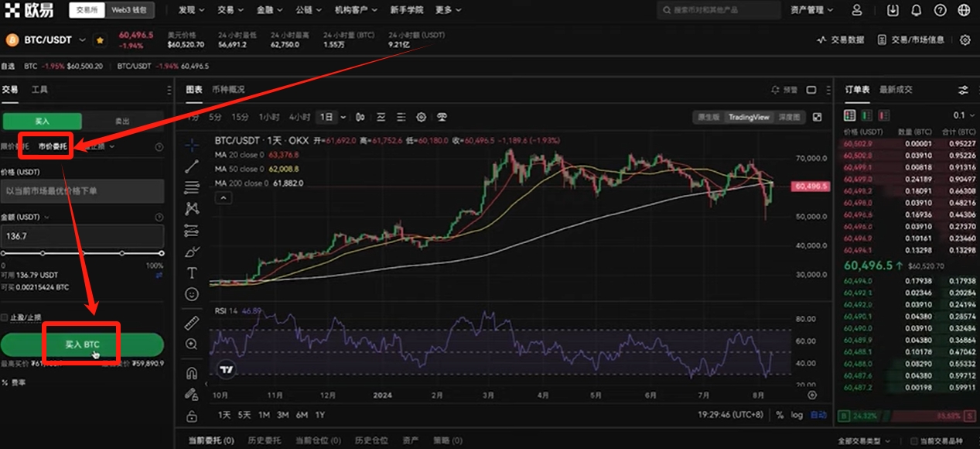The width and height of the screenshot is (980, 449).
Task: Enable the 止盈/止损 checkbox
Action: pos(5,317)
